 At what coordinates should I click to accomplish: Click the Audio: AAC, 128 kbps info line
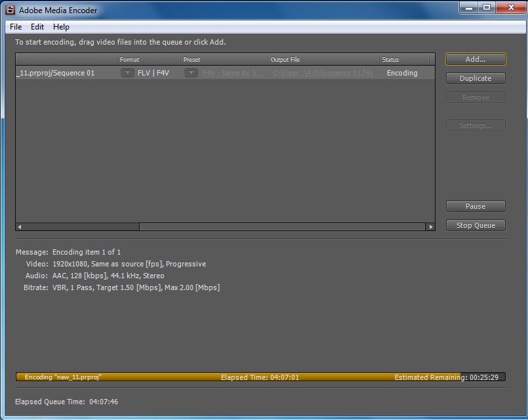(94, 276)
